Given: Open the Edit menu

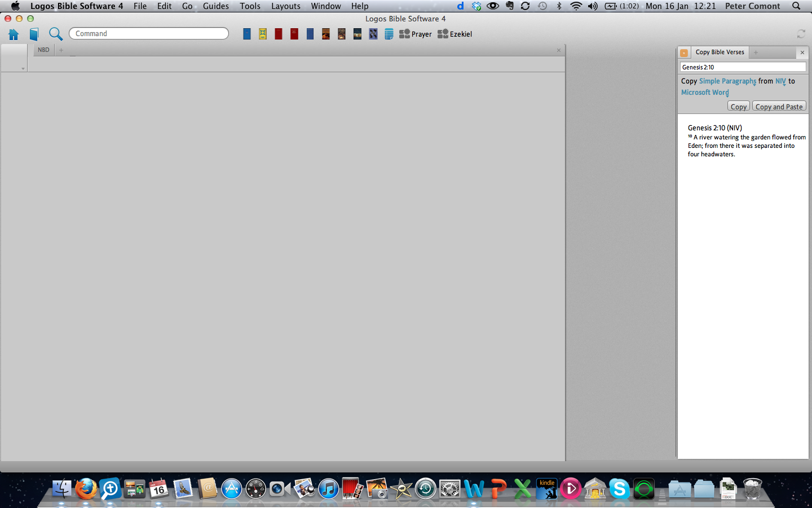Looking at the screenshot, I should 165,6.
